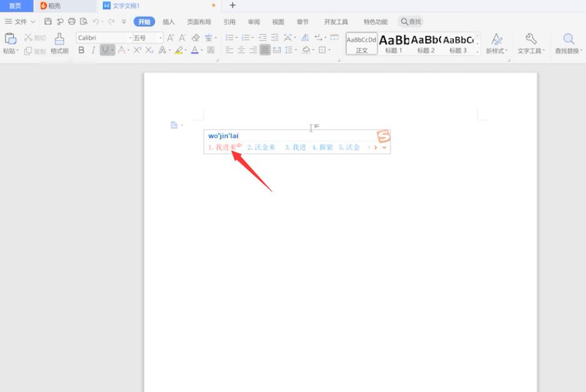The width and height of the screenshot is (586, 392).
Task: Expand the IME candidate list down arrow
Action: click(384, 147)
